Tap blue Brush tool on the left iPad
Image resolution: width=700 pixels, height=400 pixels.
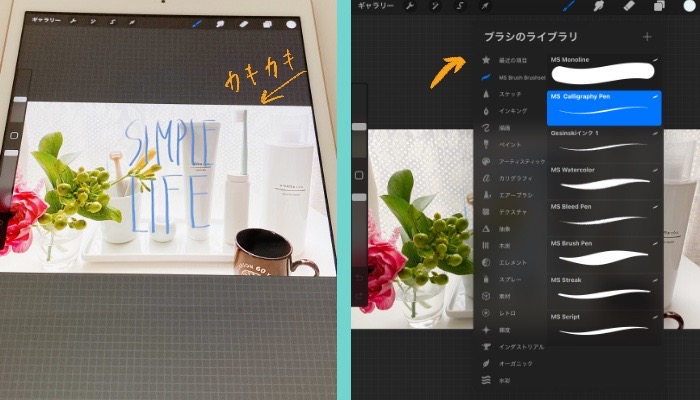pos(197,23)
